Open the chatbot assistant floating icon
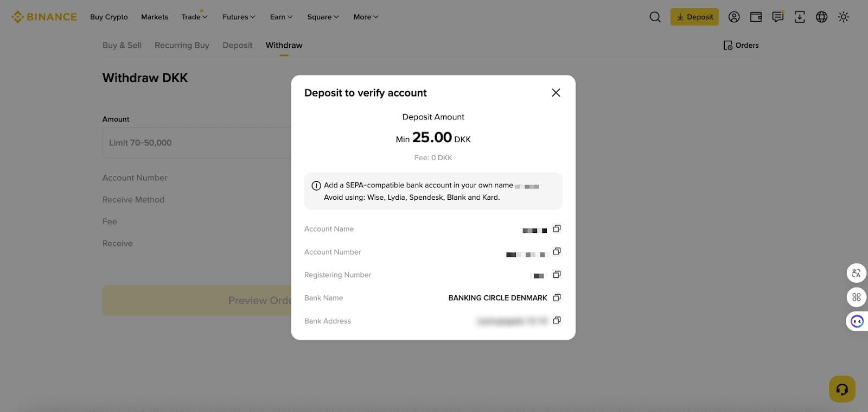 click(857, 321)
